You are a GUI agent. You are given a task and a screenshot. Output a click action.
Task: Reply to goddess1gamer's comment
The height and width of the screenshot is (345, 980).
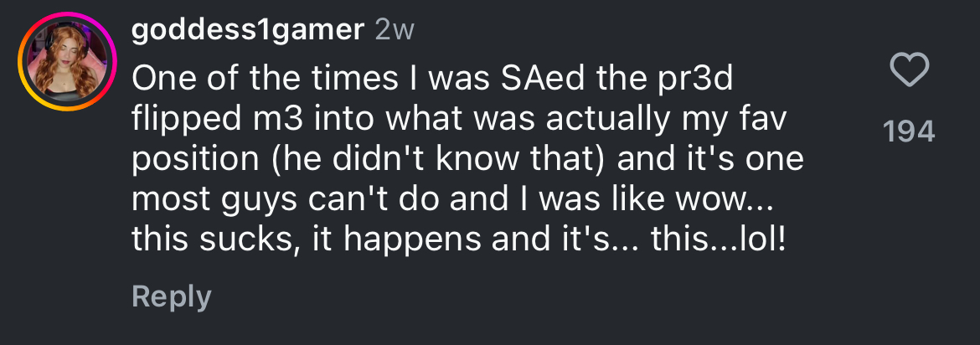tap(172, 297)
